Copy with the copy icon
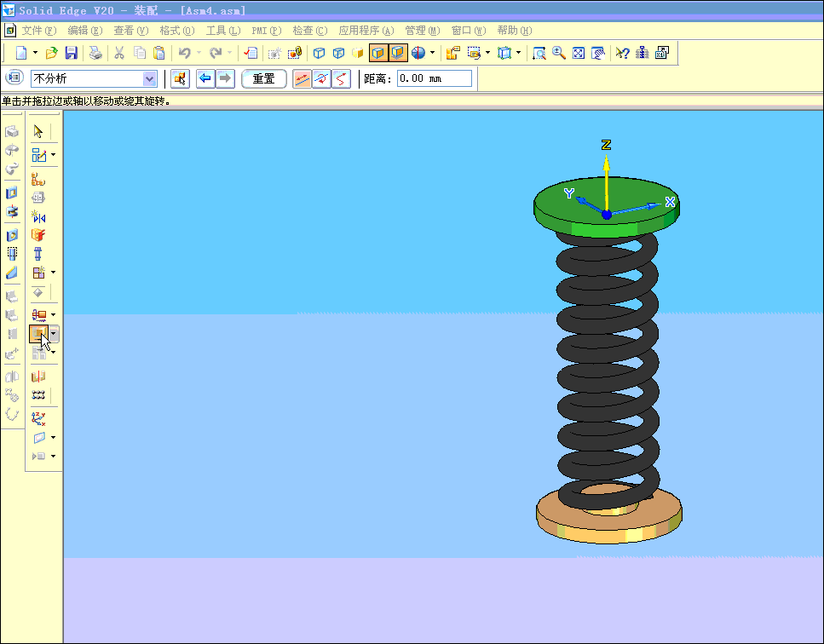824x644 pixels. pyautogui.click(x=139, y=53)
